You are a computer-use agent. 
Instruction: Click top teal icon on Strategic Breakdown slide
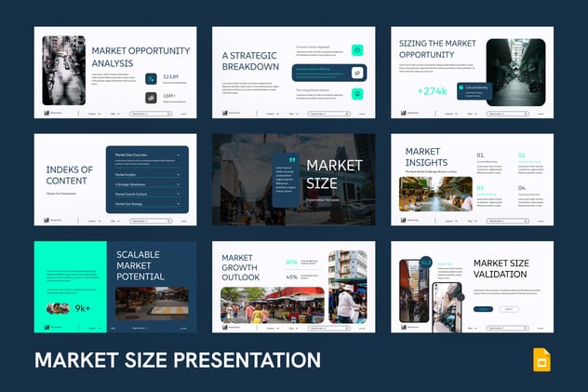[357, 50]
